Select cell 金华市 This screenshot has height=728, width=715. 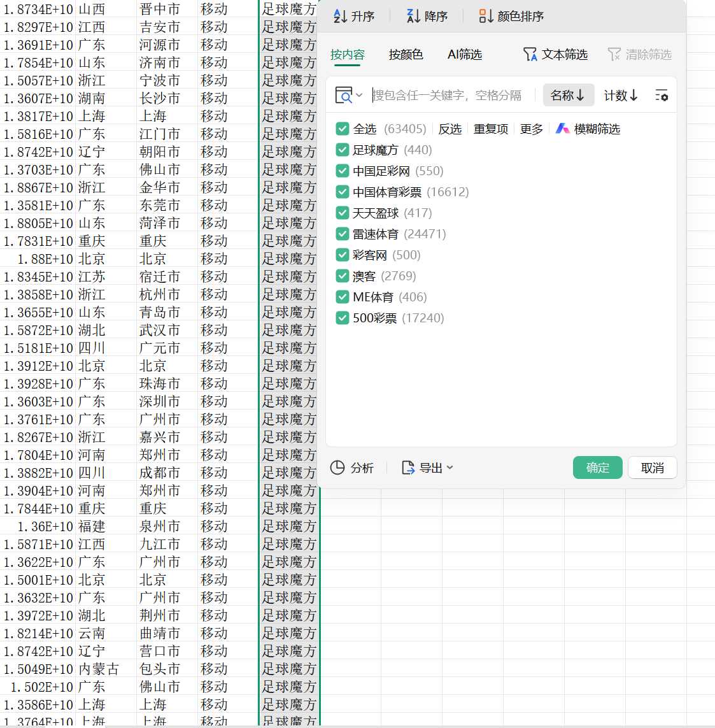[167, 187]
